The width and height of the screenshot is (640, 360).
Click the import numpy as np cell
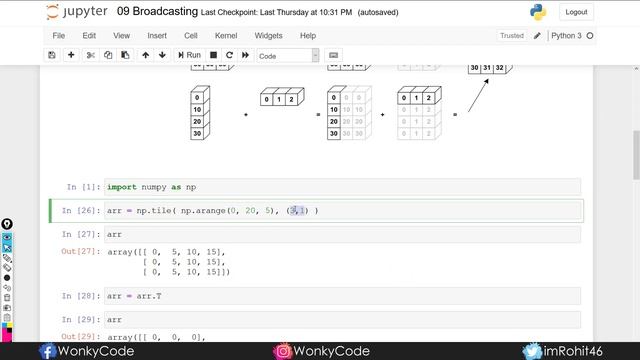(x=342, y=187)
